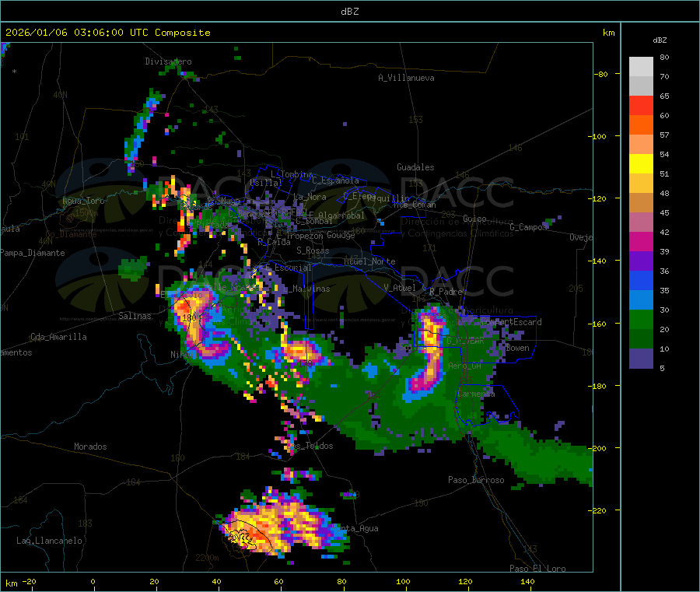Viewport: 700px width, 592px height.
Task: Click the Cda_Amarilla map label
Action: pyautogui.click(x=58, y=337)
